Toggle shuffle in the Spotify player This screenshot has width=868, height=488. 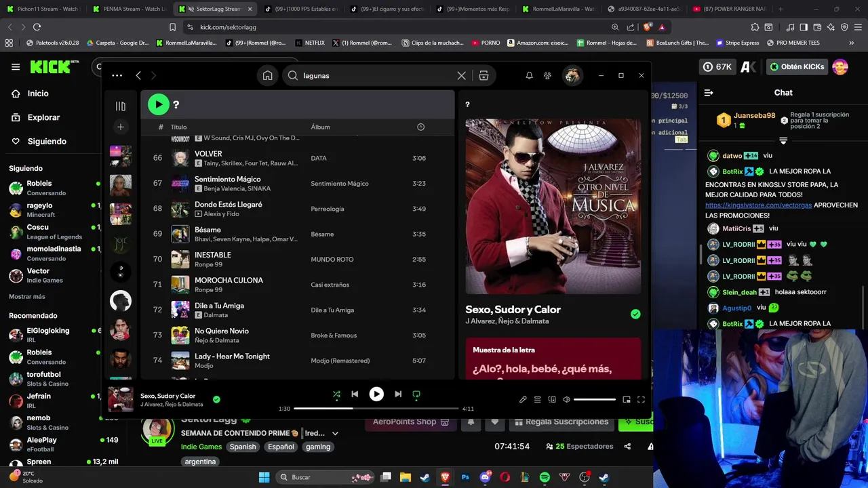336,394
